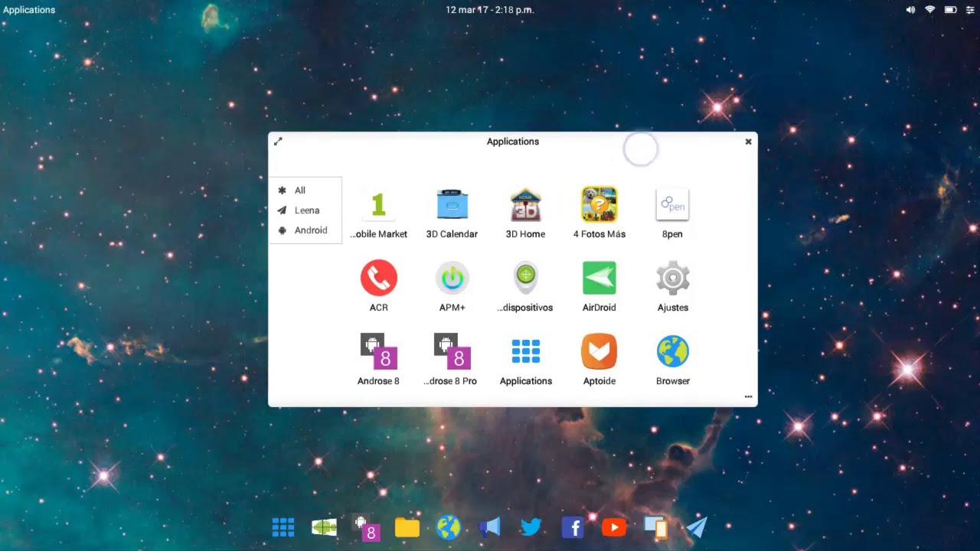Click the screen-and-phone dock icon
Screen dimensions: 980x551
655,527
